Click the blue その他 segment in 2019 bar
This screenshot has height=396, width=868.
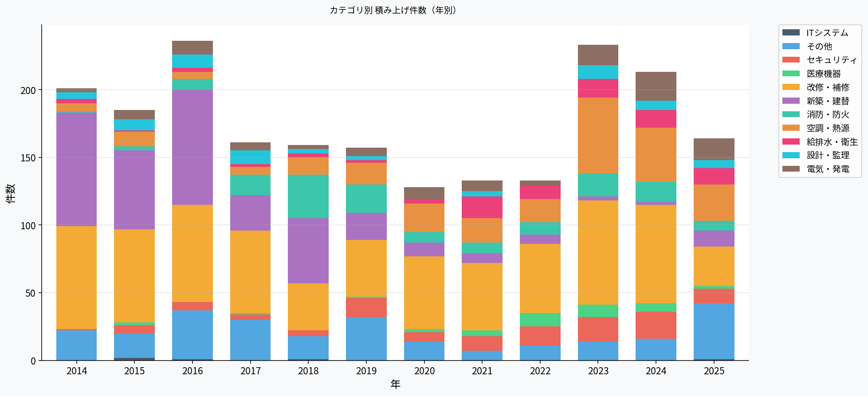366,339
